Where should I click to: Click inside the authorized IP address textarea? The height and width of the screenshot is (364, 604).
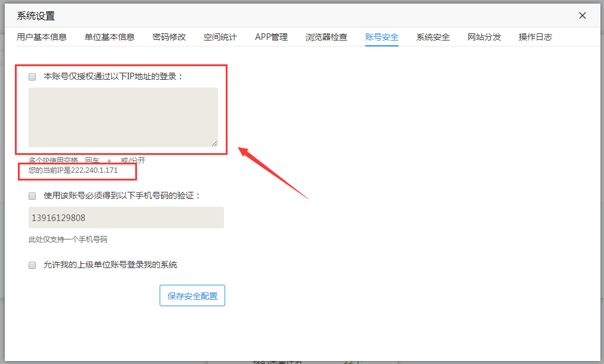tap(123, 117)
